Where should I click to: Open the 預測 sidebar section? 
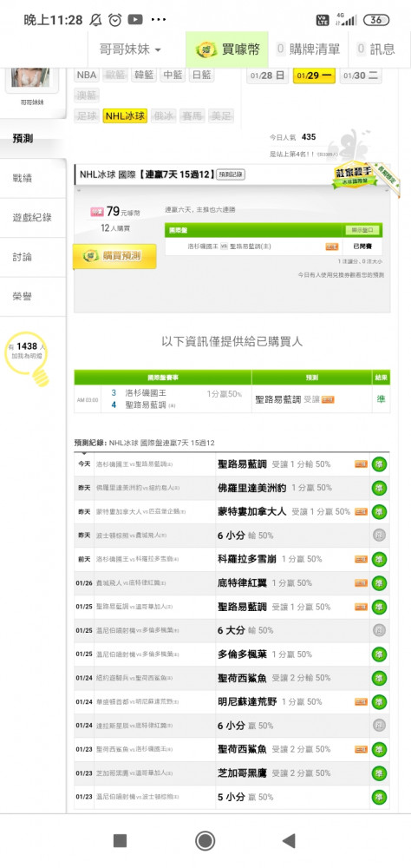pyautogui.click(x=33, y=138)
